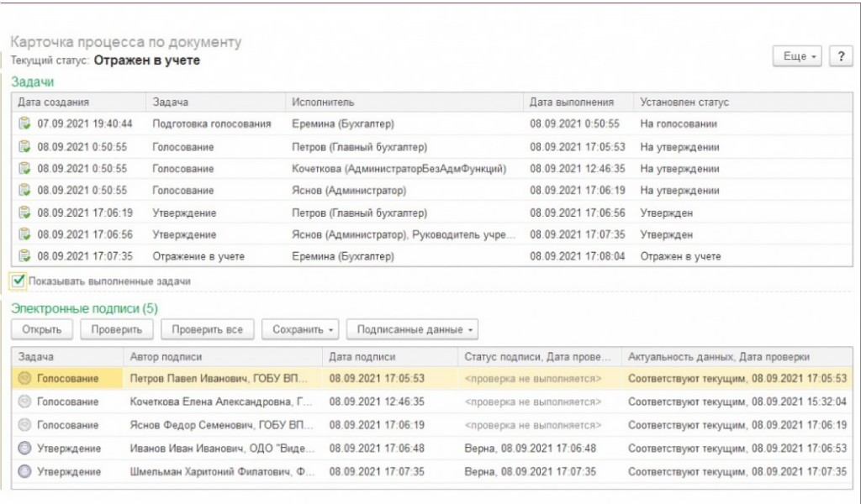Click the Проверить button
This screenshot has height=504, width=861.
tap(117, 329)
